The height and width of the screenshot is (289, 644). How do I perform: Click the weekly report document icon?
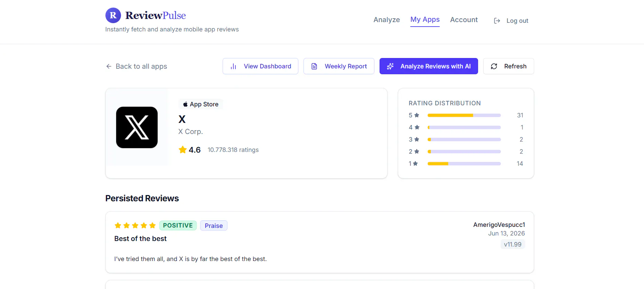tap(314, 66)
